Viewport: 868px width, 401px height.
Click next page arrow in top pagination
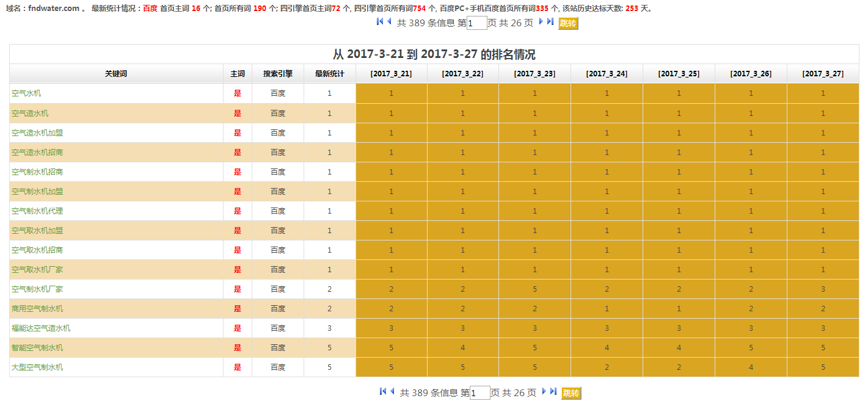(541, 22)
